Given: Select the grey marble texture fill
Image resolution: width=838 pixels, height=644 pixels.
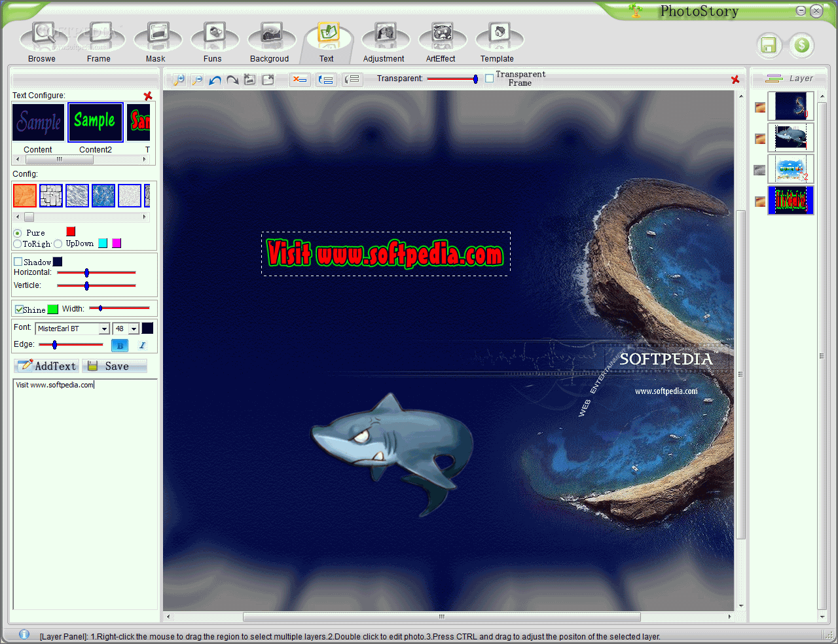Looking at the screenshot, I should click(77, 196).
